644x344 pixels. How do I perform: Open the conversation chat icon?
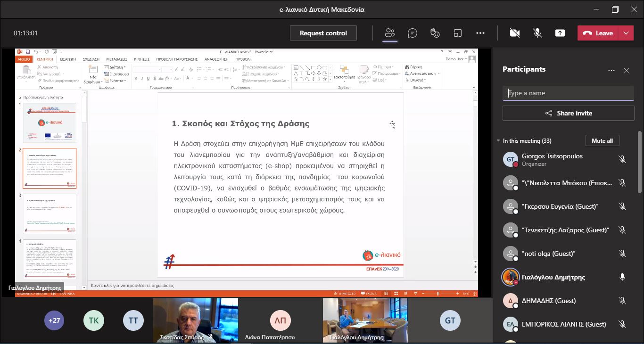tap(413, 33)
